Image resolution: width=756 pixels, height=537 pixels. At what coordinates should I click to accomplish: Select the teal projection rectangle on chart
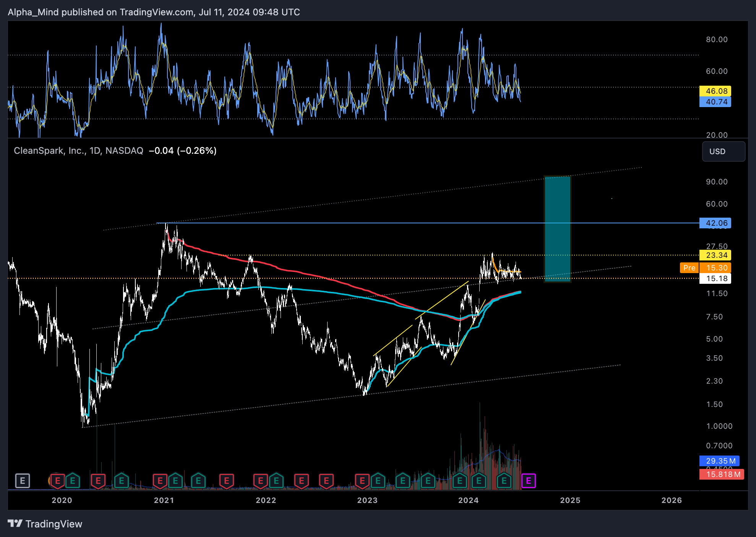coord(558,229)
